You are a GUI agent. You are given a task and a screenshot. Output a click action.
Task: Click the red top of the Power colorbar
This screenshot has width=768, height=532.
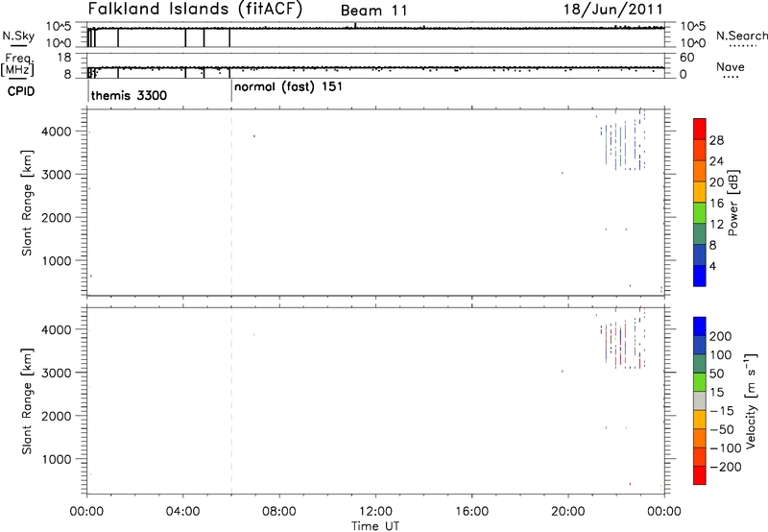tap(700, 129)
